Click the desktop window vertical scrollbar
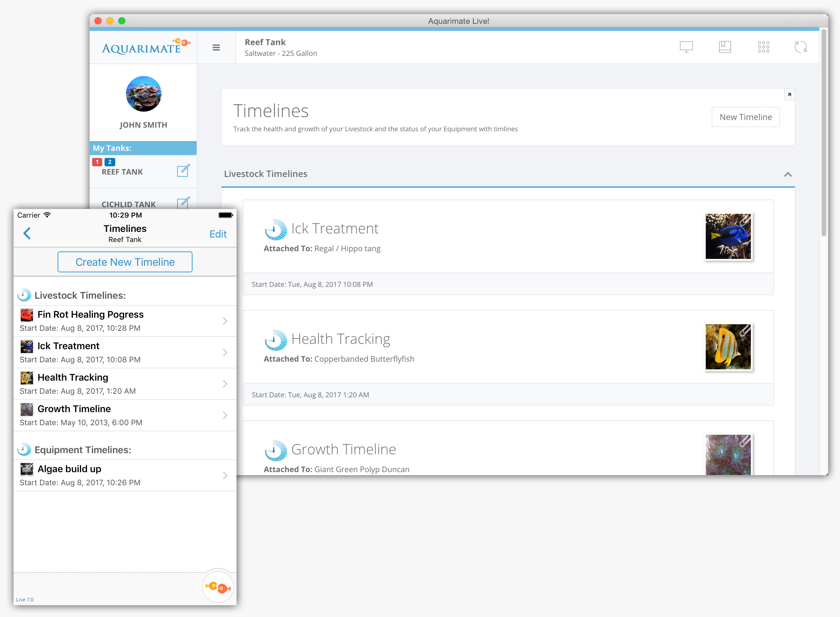The width and height of the screenshot is (840, 617). pos(824,133)
